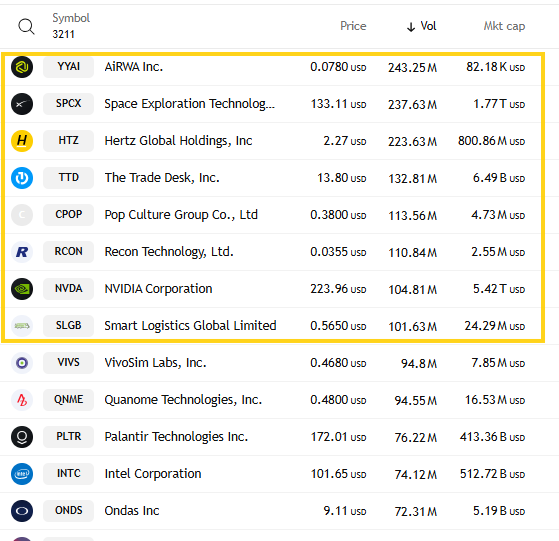Select Hertz Global Holdings, Inc name
Viewport: 559px width, 541px height.
point(178,141)
